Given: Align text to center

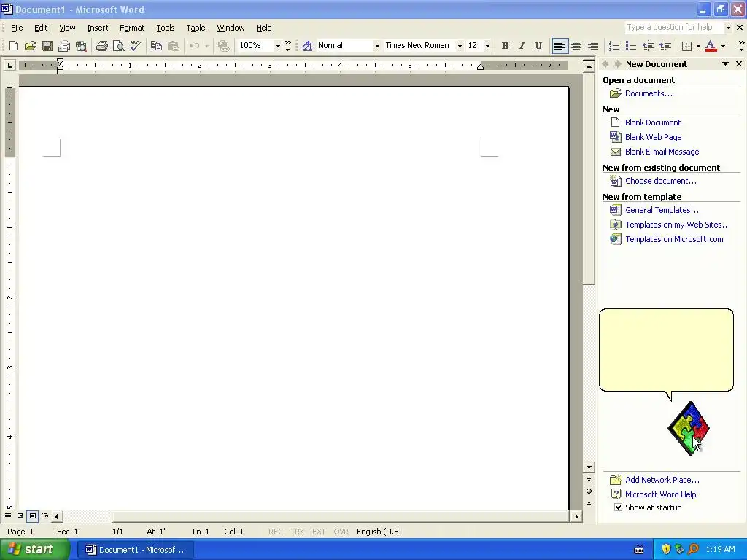Looking at the screenshot, I should [x=576, y=46].
